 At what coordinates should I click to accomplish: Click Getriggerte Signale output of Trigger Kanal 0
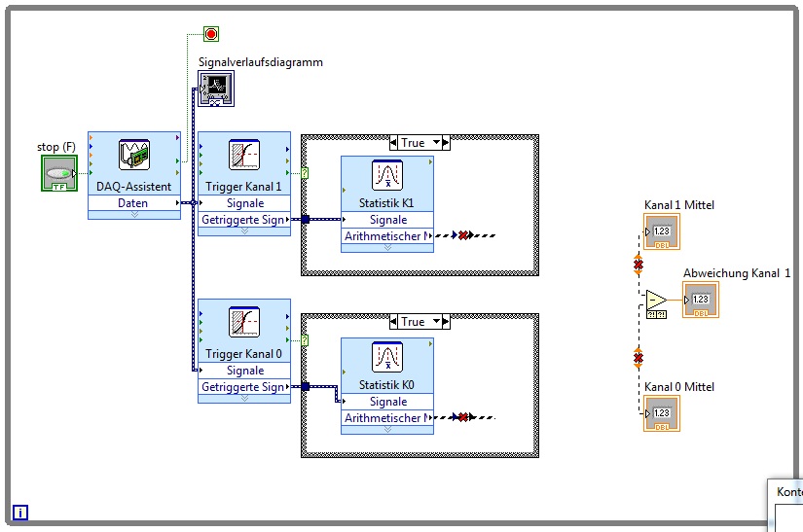click(x=244, y=387)
